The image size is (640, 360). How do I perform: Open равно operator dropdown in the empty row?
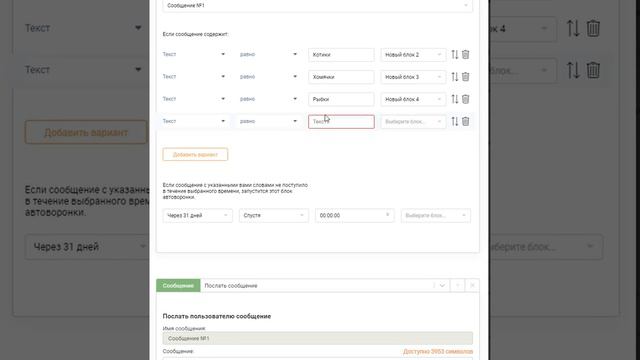click(269, 121)
